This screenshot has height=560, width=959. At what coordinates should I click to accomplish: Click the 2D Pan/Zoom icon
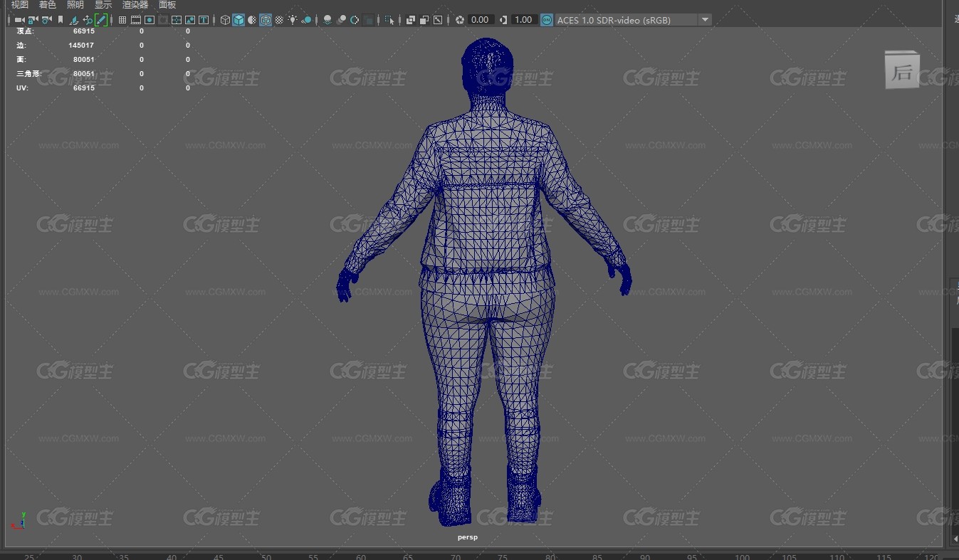click(88, 20)
